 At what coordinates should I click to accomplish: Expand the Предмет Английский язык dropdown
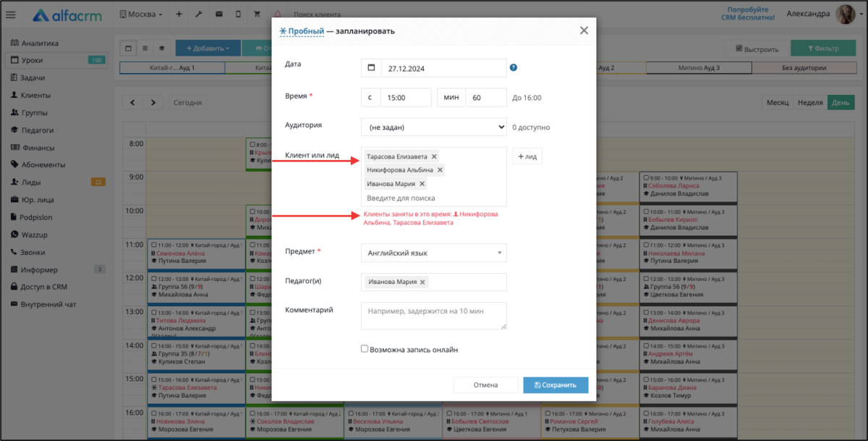[434, 253]
